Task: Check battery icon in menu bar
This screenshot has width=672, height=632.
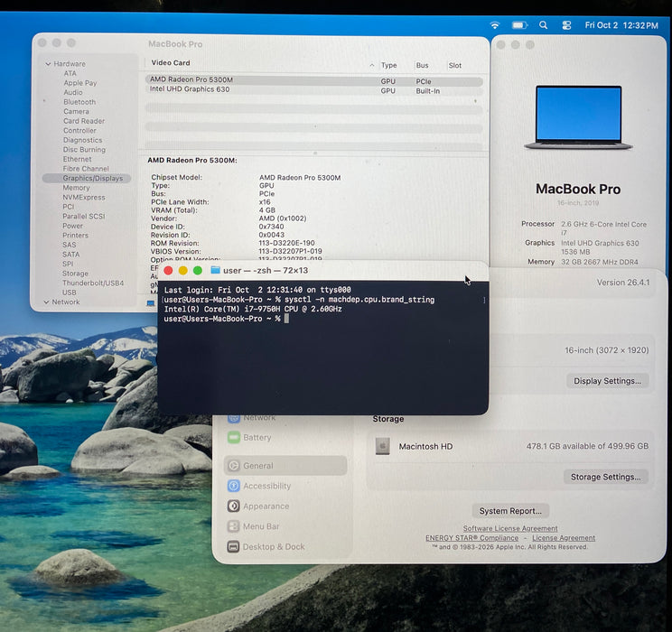Action: tap(519, 25)
